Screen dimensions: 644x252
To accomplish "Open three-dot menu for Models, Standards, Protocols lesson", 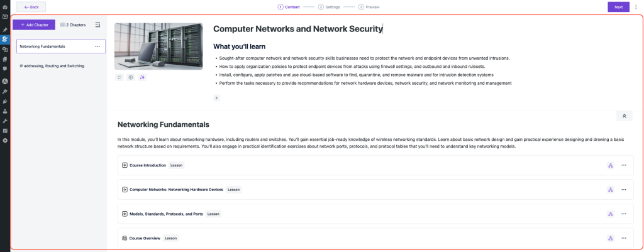I will pyautogui.click(x=624, y=214).
